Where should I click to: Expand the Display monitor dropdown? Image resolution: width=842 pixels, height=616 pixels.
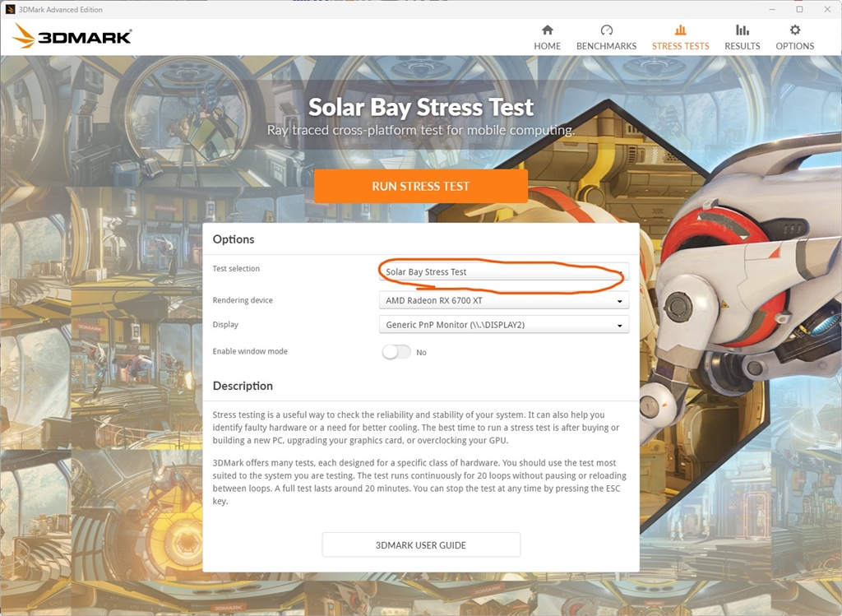(x=503, y=325)
